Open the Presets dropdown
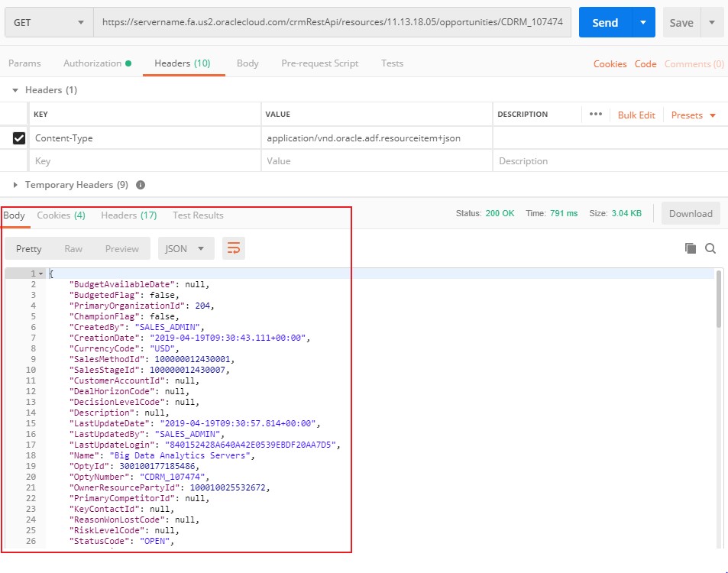 coord(693,115)
